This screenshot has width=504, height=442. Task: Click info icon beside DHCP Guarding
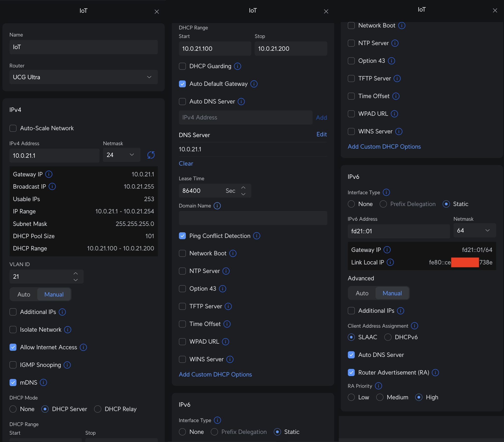[x=237, y=66]
